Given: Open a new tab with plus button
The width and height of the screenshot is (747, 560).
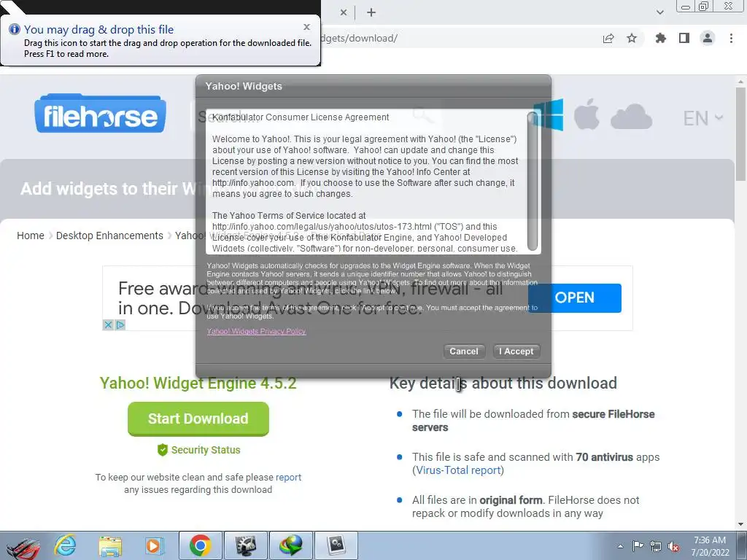Looking at the screenshot, I should [371, 13].
